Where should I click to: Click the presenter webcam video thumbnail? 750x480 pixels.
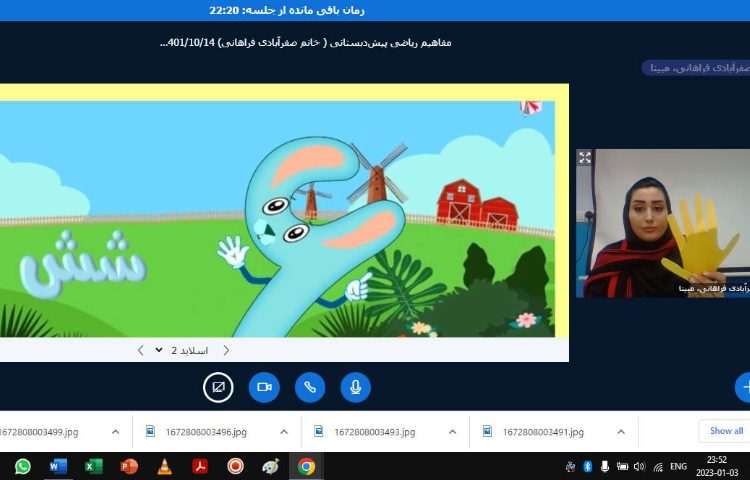click(x=663, y=223)
